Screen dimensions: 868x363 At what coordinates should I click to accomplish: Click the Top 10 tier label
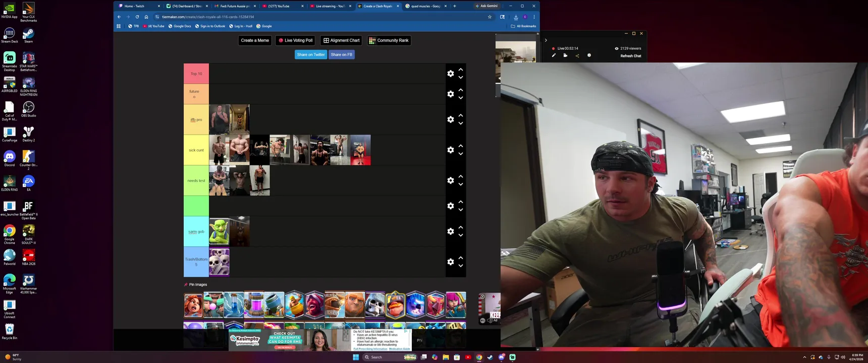(x=196, y=74)
